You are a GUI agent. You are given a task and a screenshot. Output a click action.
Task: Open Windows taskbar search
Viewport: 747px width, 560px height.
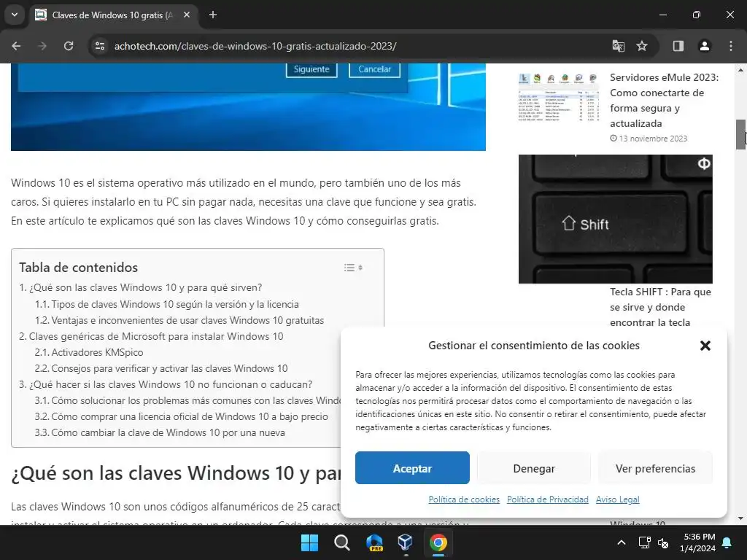click(x=341, y=542)
